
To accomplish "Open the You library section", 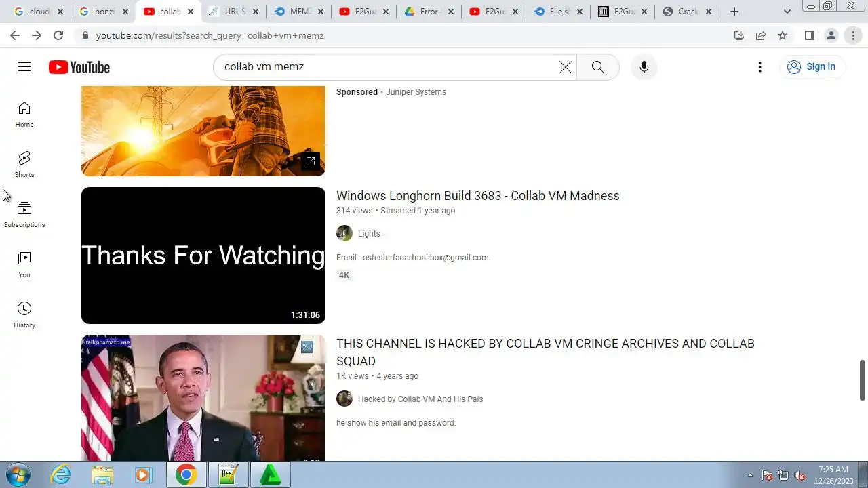I will coord(24,265).
